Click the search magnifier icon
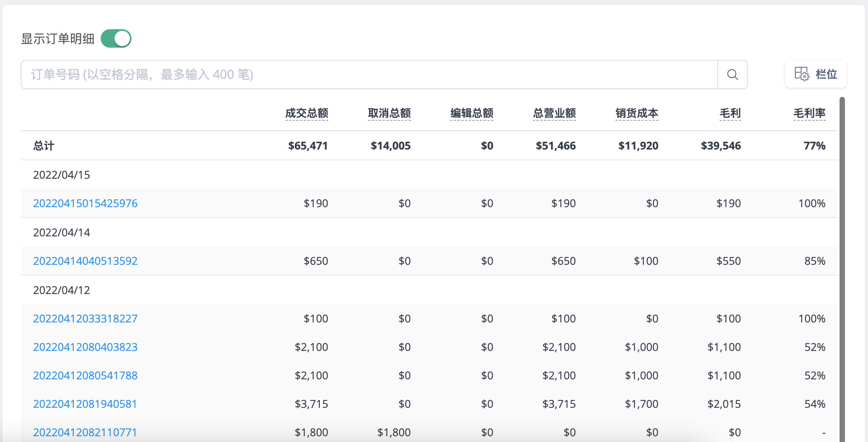 tap(733, 75)
